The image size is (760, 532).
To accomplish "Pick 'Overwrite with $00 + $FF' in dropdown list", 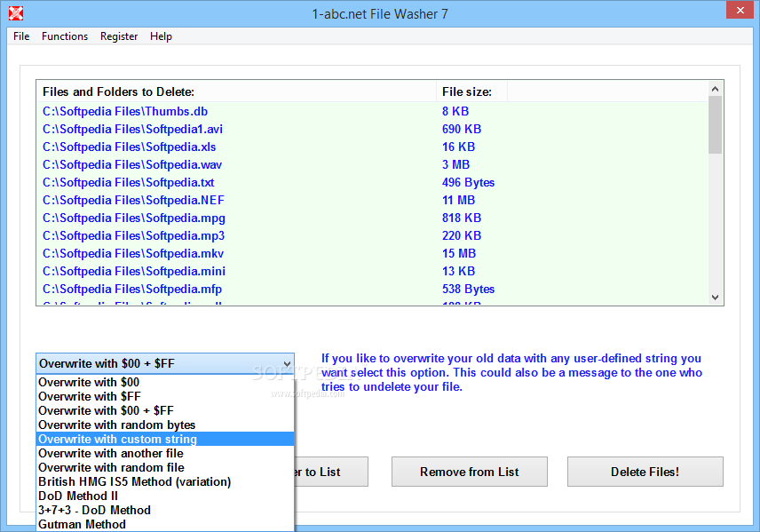I will click(x=165, y=410).
